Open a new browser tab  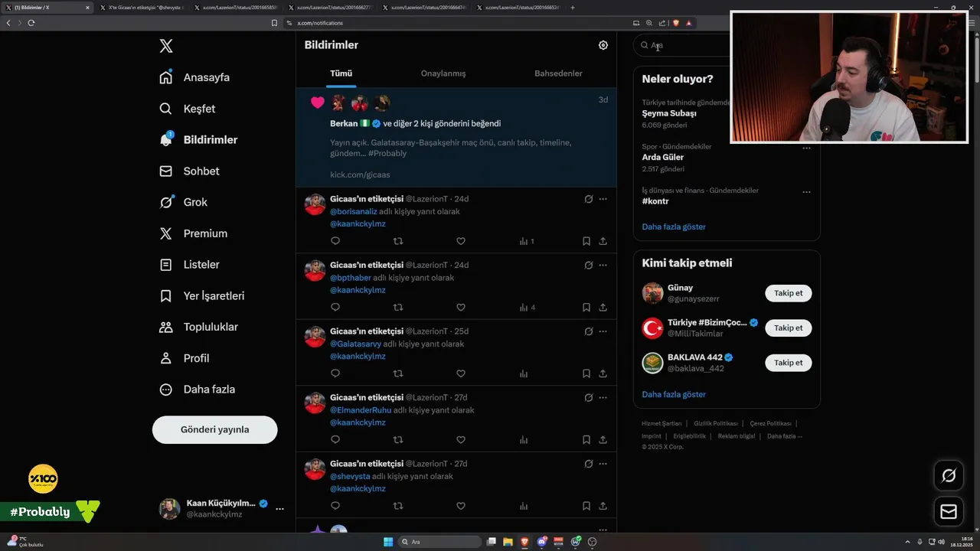(x=573, y=8)
